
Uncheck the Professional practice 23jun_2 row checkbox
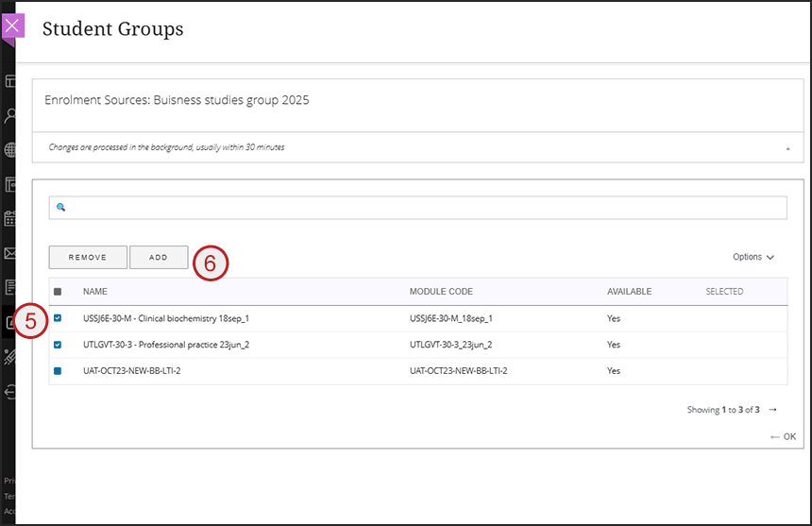click(58, 345)
